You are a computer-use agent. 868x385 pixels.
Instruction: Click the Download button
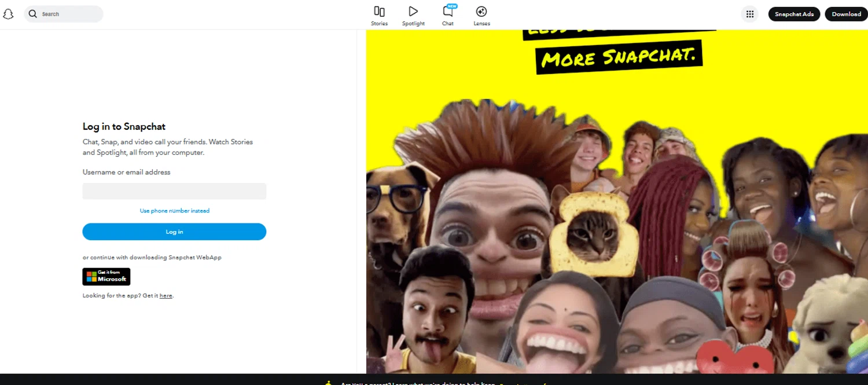pyautogui.click(x=847, y=14)
